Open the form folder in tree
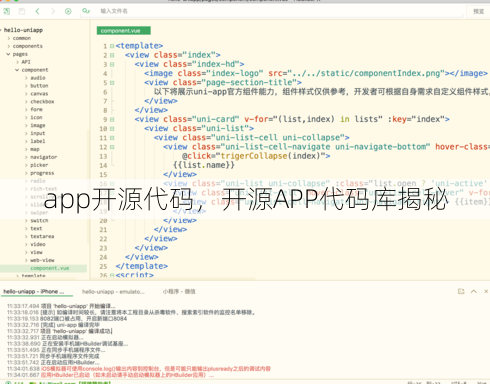The width and height of the screenshot is (490, 384). click(36, 110)
